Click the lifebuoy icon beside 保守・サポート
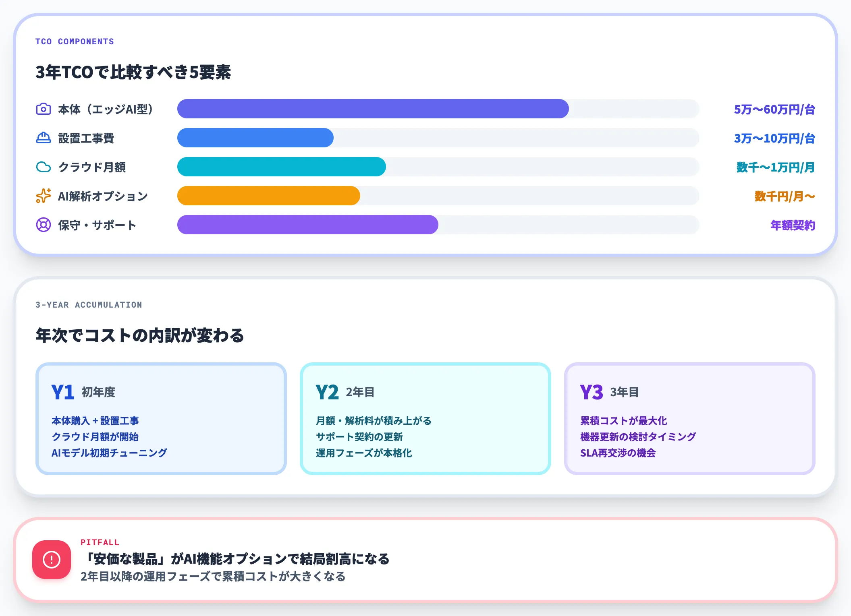 tap(44, 225)
